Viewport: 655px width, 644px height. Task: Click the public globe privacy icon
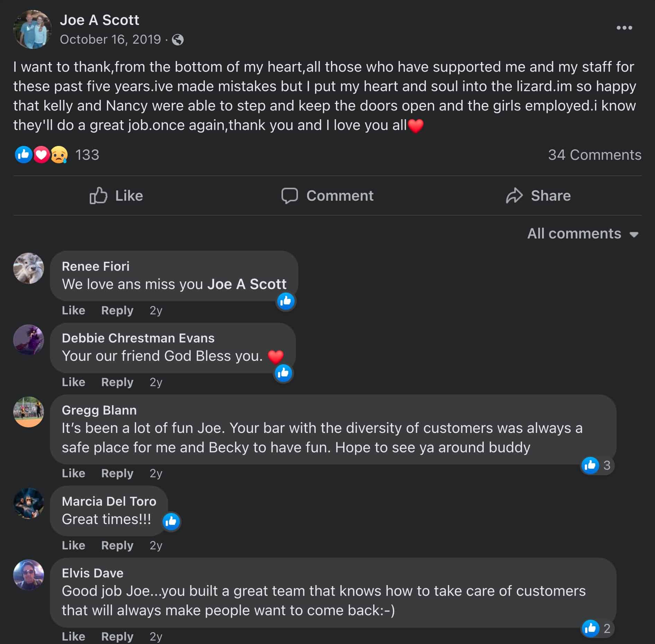click(x=178, y=40)
